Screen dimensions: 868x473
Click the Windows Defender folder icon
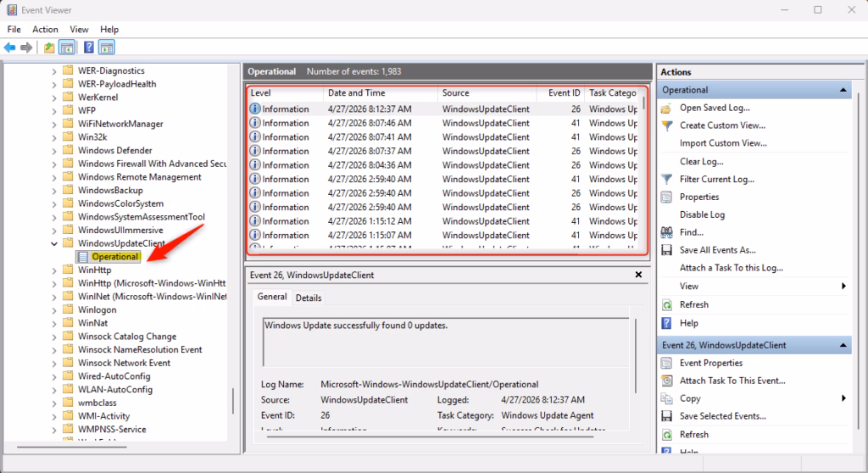click(x=68, y=150)
